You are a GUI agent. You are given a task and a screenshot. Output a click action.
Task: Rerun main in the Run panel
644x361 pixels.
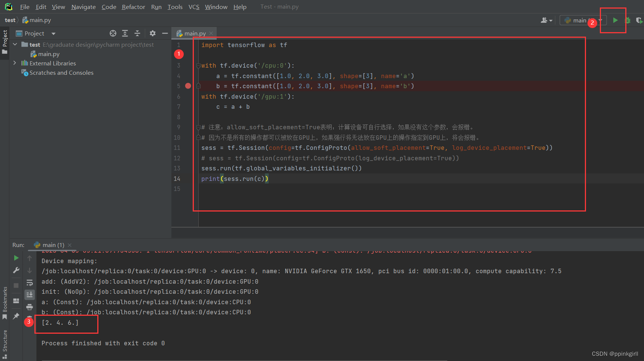(x=16, y=258)
